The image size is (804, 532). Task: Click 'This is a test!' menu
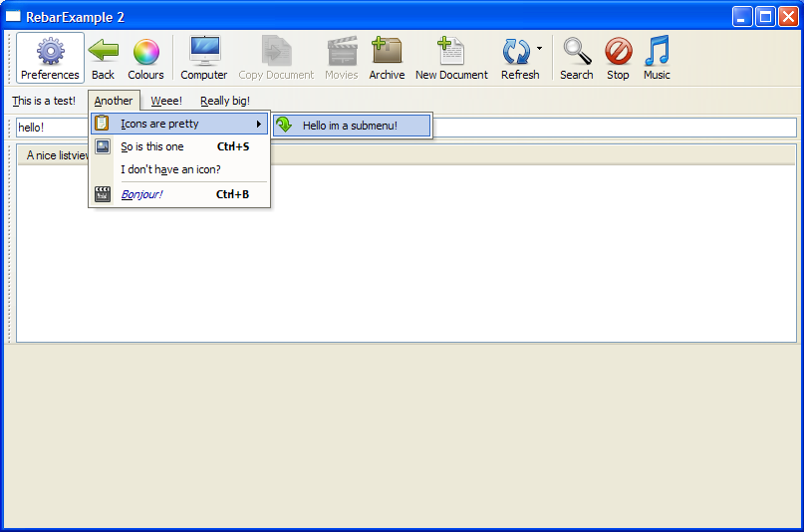pyautogui.click(x=44, y=101)
